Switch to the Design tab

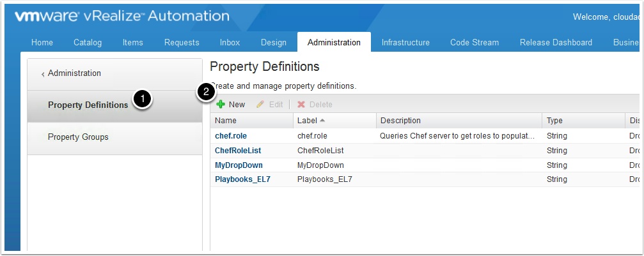pos(274,42)
